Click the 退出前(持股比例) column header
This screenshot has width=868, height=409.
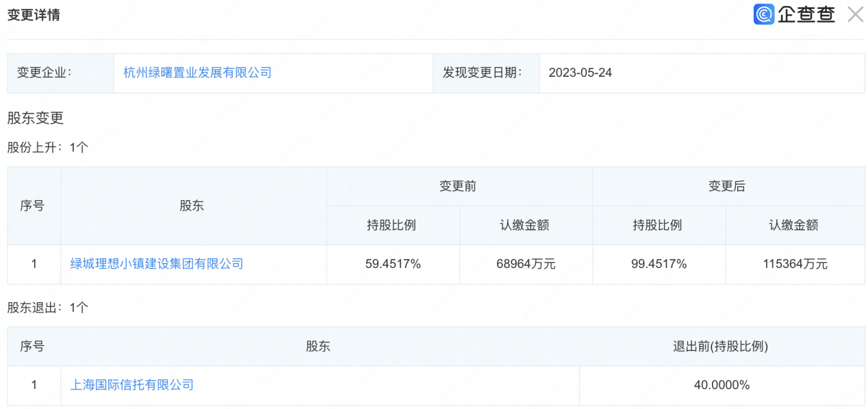(x=721, y=347)
